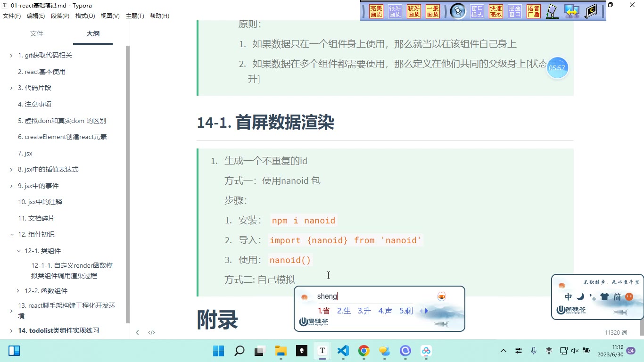
Task: Collapse outline item 12. 组件初识
Action: pyautogui.click(x=12, y=235)
